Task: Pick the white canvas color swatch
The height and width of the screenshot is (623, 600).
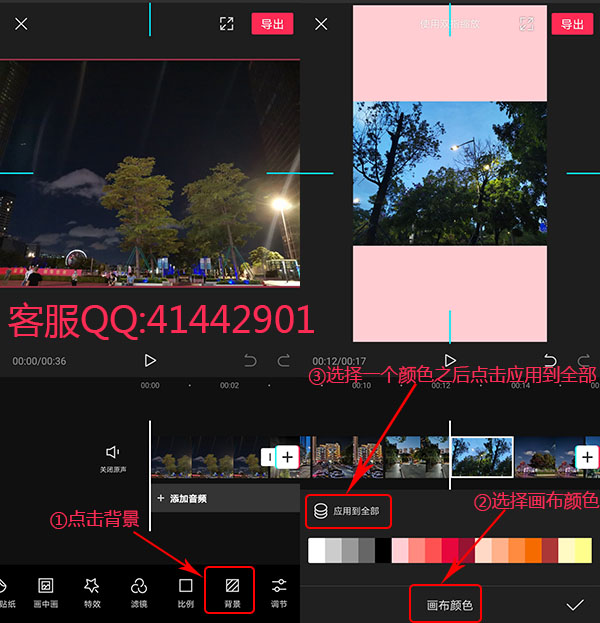Action: click(316, 550)
